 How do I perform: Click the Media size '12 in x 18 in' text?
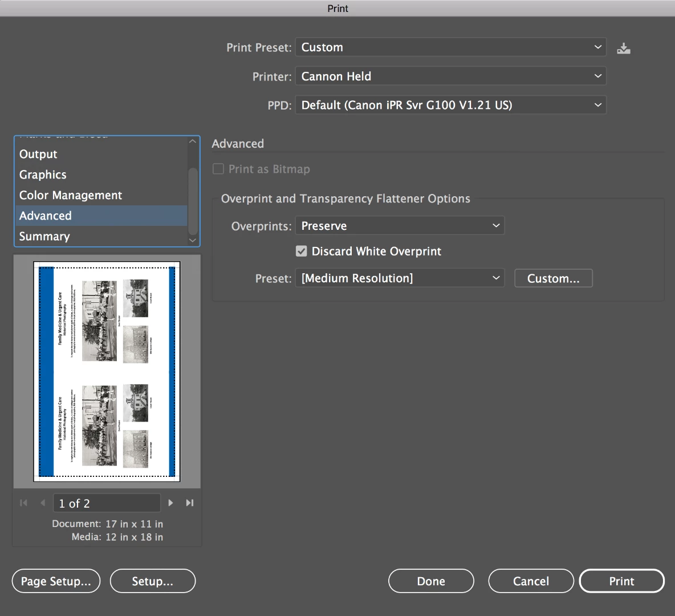tap(135, 537)
